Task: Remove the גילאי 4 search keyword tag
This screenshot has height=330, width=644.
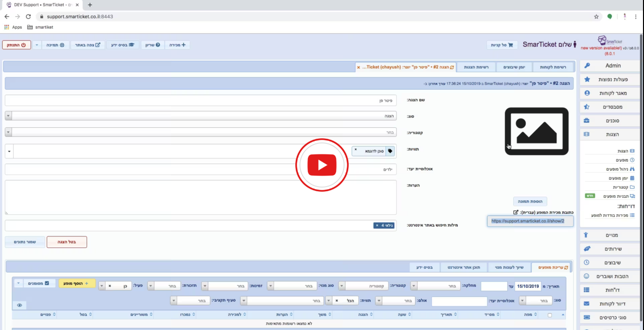Action: pos(376,225)
